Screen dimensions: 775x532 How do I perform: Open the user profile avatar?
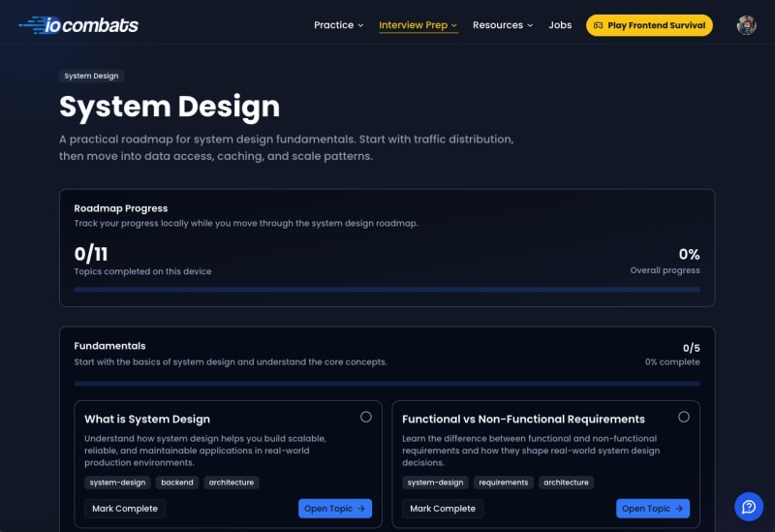(x=746, y=25)
